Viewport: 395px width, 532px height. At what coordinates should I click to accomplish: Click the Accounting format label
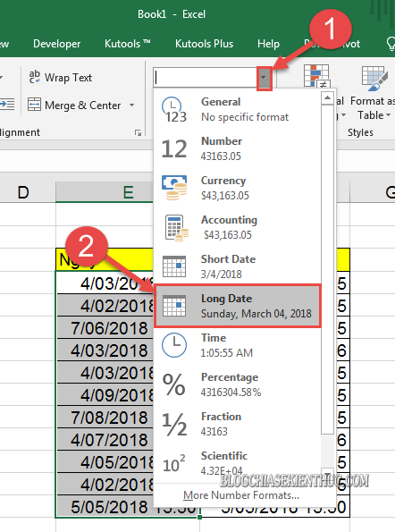click(229, 220)
